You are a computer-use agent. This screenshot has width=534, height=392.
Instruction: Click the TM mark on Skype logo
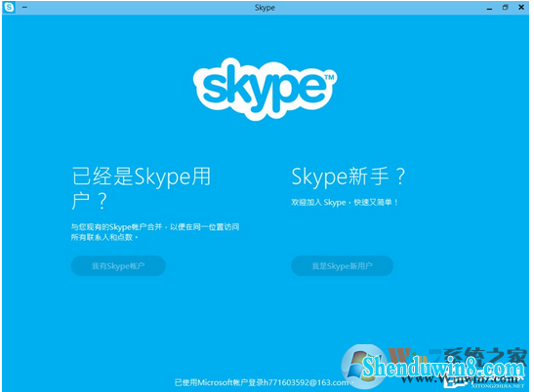pyautogui.click(x=329, y=77)
